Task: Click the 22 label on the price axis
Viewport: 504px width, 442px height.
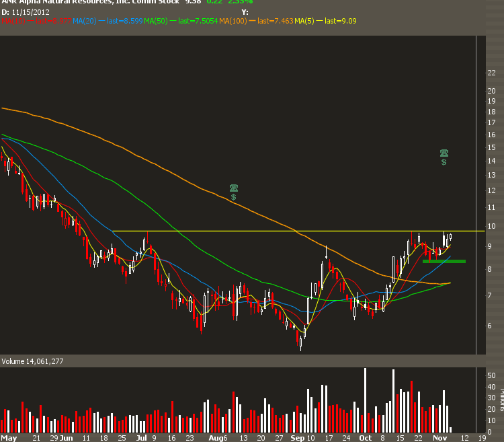Action: pyautogui.click(x=491, y=73)
